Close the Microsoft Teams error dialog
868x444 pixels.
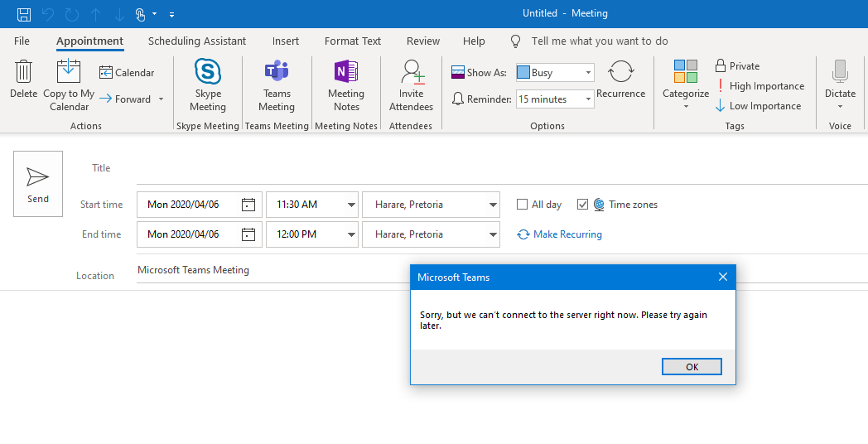click(723, 277)
